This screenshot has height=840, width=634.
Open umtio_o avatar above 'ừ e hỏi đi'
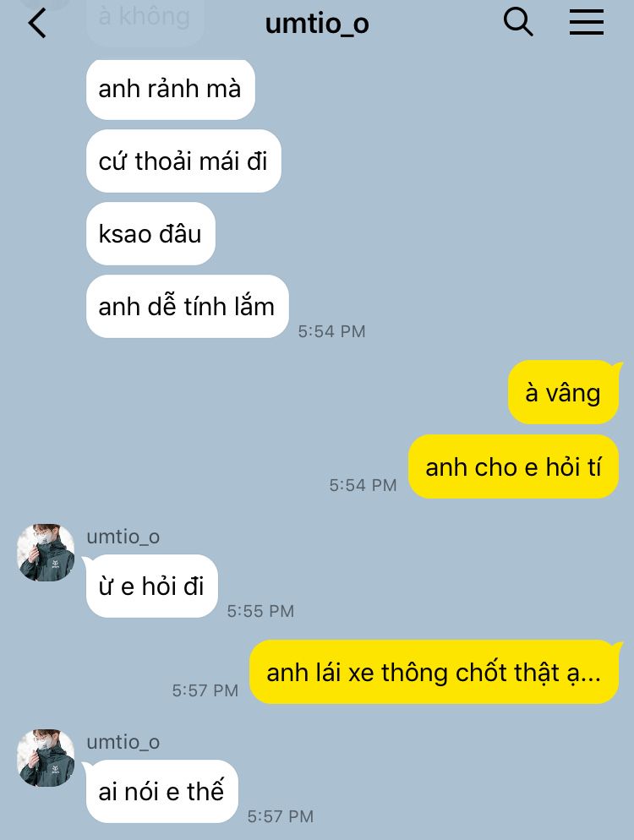(x=46, y=553)
